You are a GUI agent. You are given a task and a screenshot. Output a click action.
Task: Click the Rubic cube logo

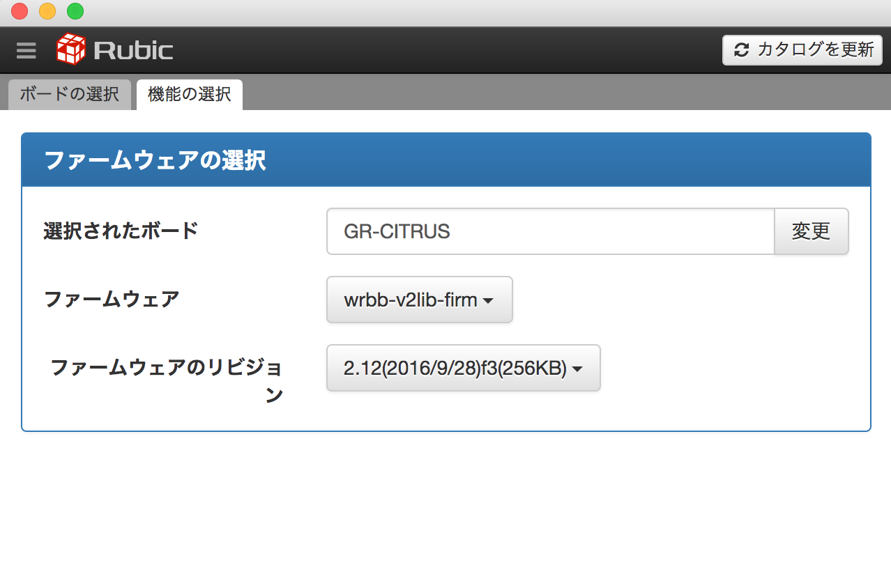(x=73, y=49)
